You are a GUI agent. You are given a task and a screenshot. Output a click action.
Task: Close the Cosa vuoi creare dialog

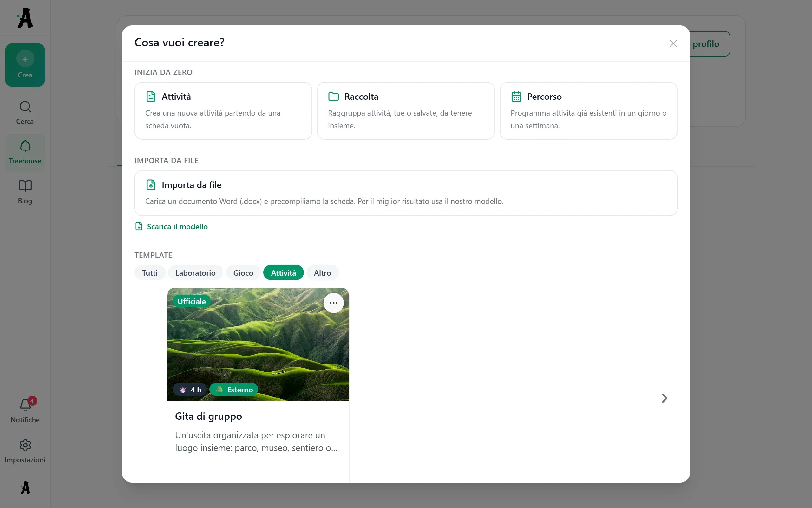pyautogui.click(x=673, y=43)
